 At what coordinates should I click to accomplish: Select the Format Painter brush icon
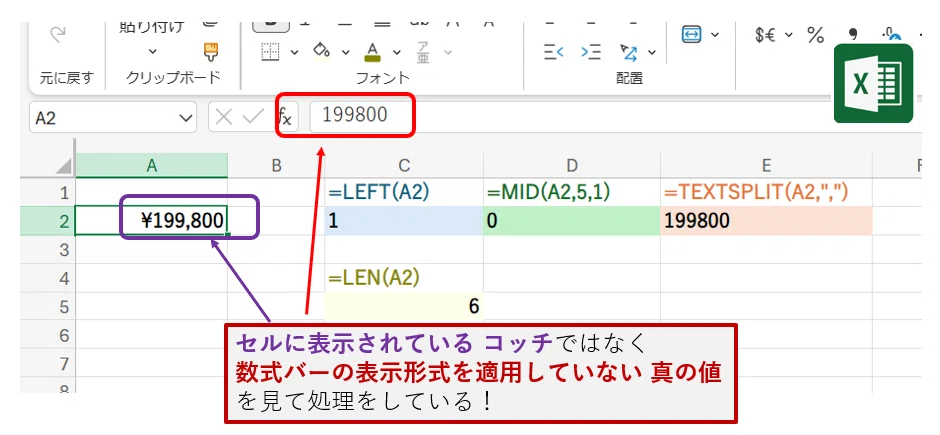210,52
